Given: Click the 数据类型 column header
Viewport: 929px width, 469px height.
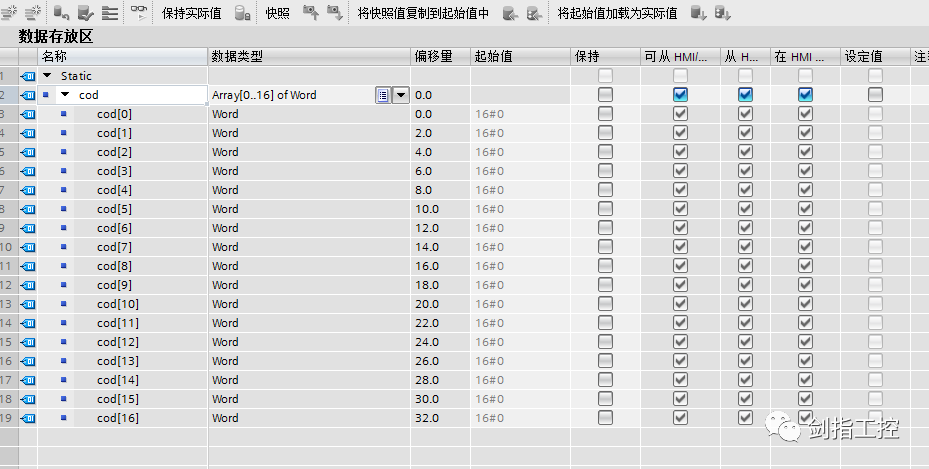Looking at the screenshot, I should [x=309, y=57].
